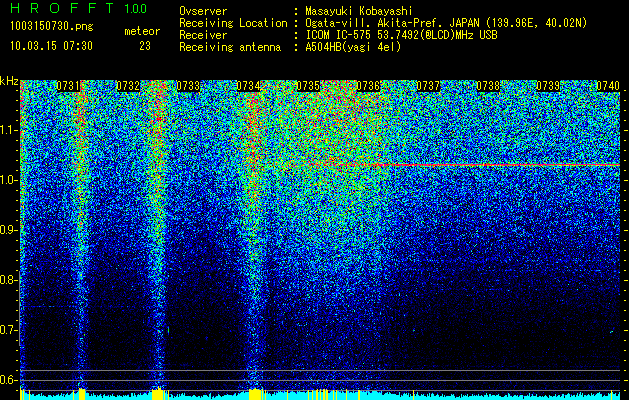Select the filename 1003150730.png

click(52, 26)
